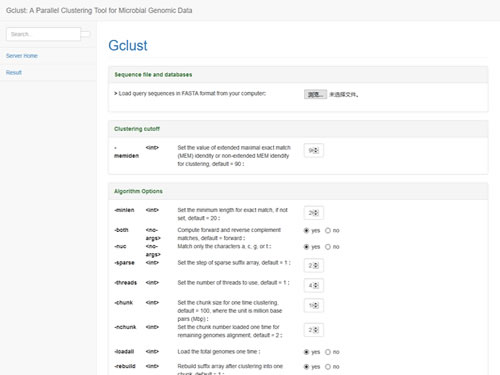This screenshot has width=500, height=375.
Task: Click the chunk size stepper field
Action: pyautogui.click(x=313, y=305)
